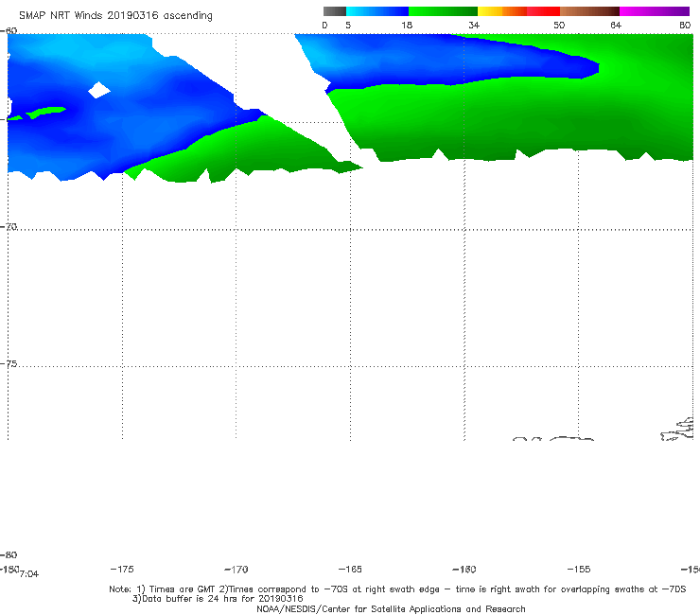This screenshot has height=615, width=700.
Task: Click the color bar label '18'
Action: pos(407,26)
